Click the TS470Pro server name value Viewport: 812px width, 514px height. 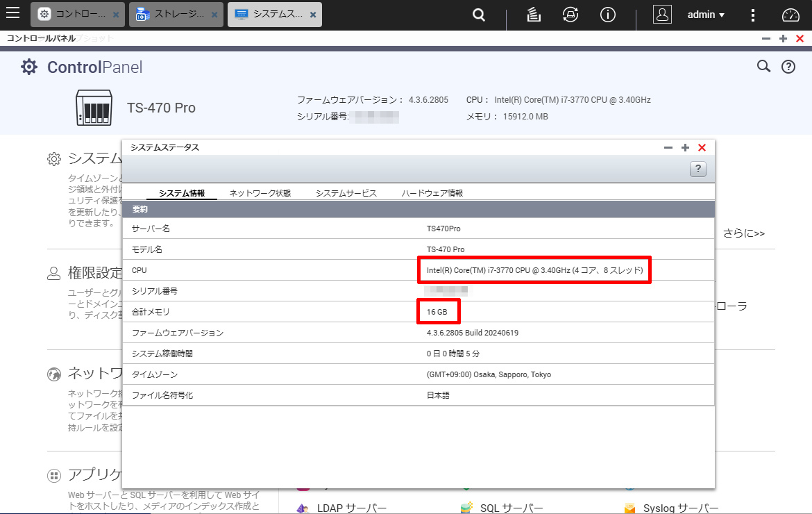point(443,229)
